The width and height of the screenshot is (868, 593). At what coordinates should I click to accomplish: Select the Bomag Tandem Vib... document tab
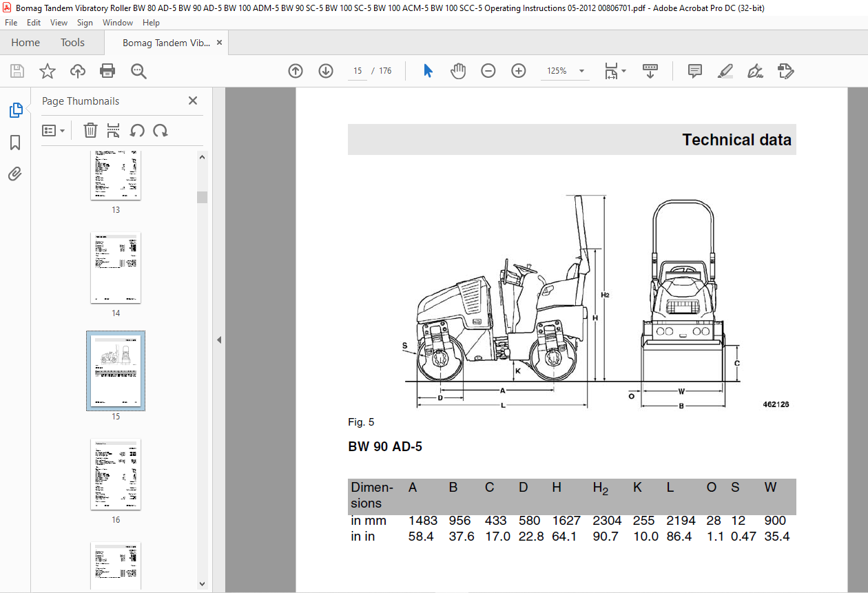click(x=165, y=43)
